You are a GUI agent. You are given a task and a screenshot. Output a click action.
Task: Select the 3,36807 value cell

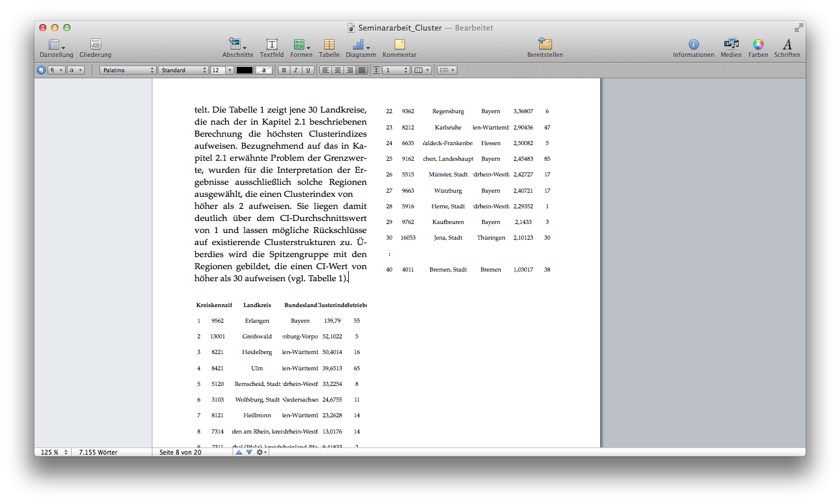[523, 111]
